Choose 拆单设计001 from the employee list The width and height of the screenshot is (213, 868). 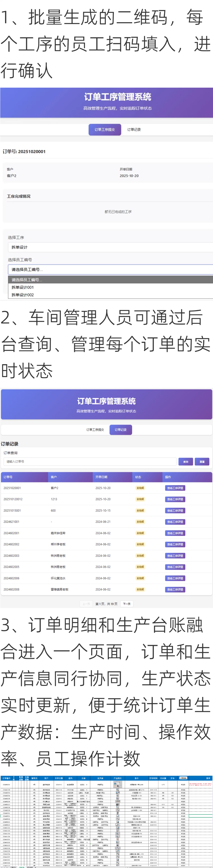pos(23,287)
